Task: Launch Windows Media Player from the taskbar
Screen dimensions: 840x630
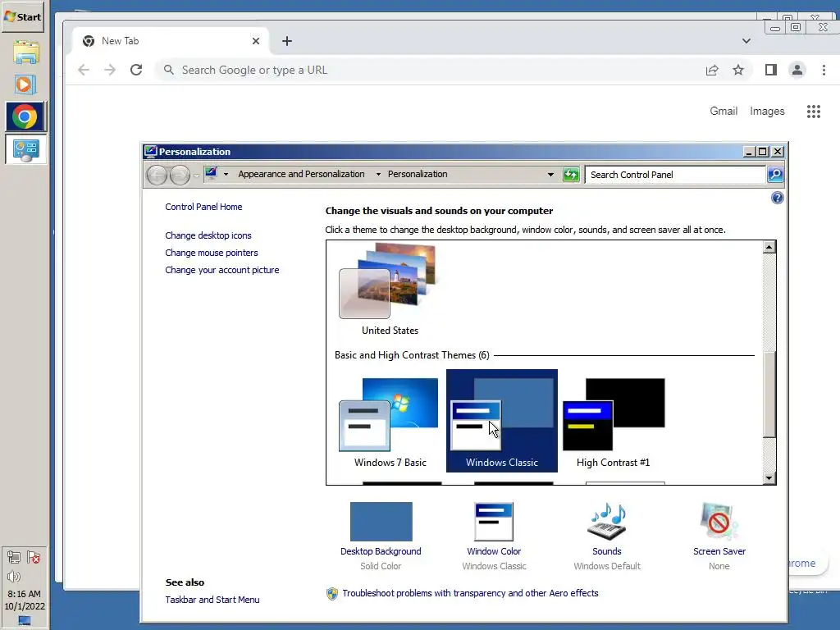Action: click(x=25, y=84)
